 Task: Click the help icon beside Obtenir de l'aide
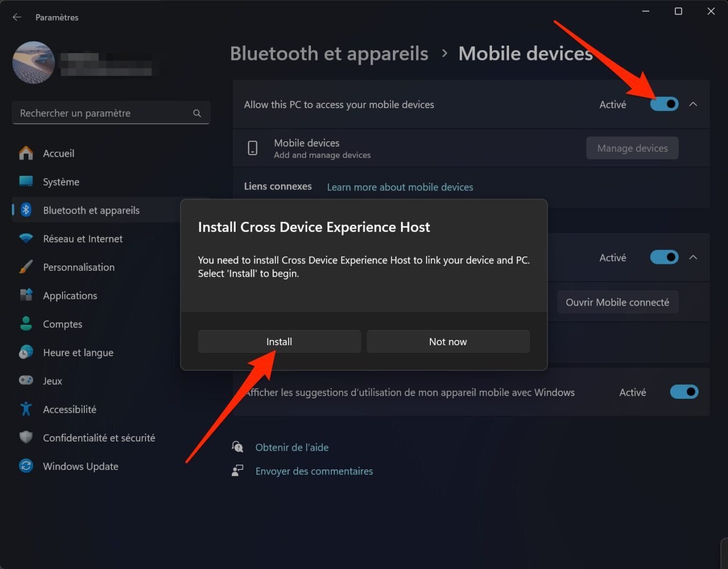click(x=237, y=447)
